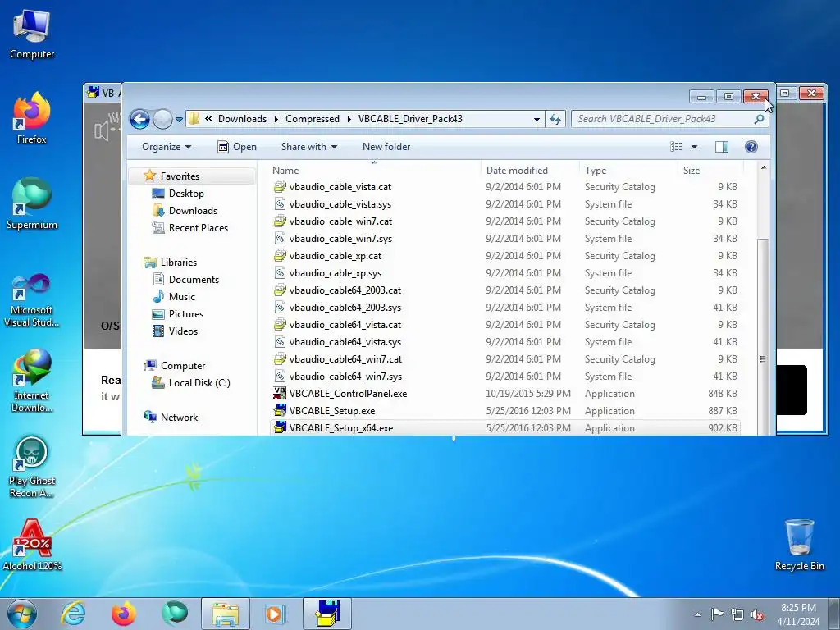Open the Firefox desktop shortcut
The image size is (840, 630).
(x=32, y=118)
